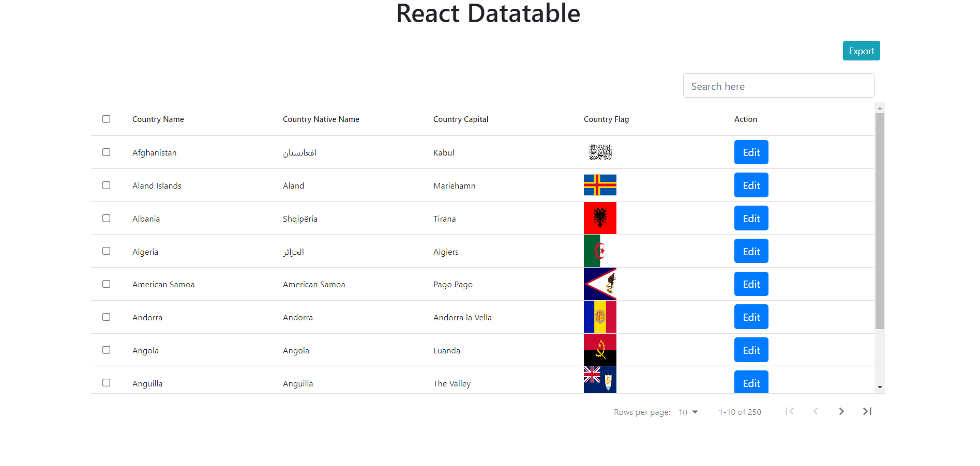The image size is (980, 466).
Task: Open the Rows per page dropdown
Action: pyautogui.click(x=688, y=412)
